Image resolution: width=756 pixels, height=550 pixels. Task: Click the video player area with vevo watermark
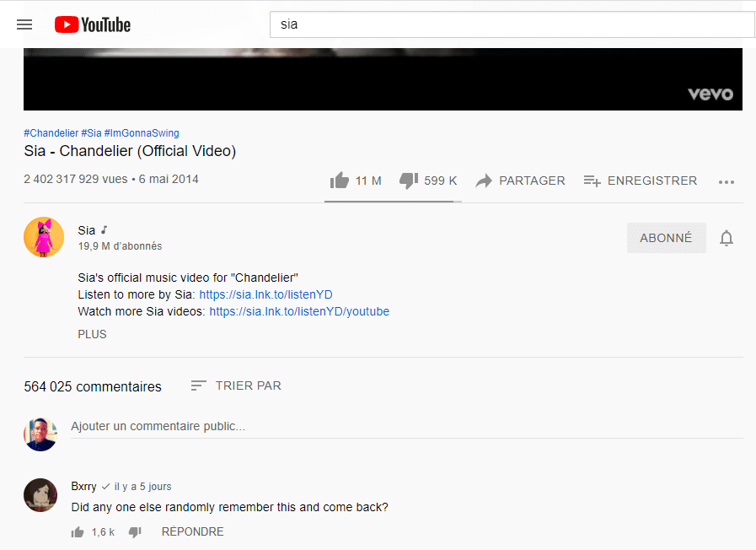(x=383, y=79)
